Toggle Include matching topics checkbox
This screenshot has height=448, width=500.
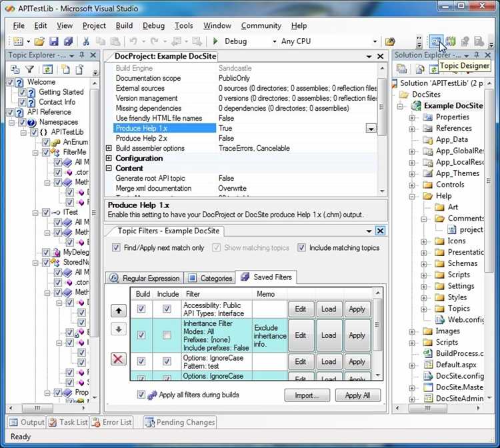click(301, 247)
